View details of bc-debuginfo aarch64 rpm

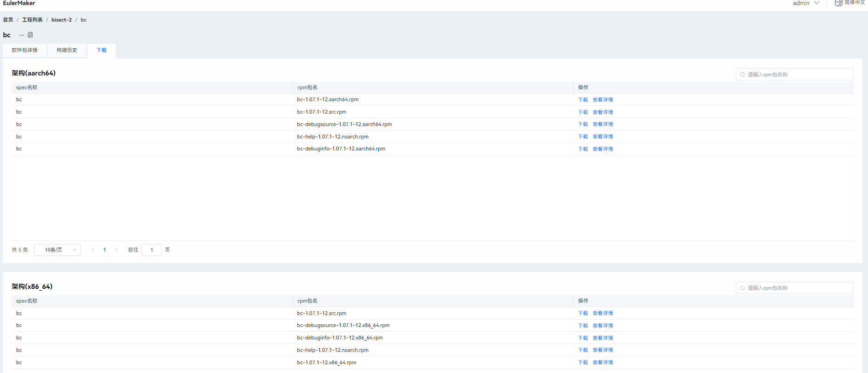pos(602,149)
